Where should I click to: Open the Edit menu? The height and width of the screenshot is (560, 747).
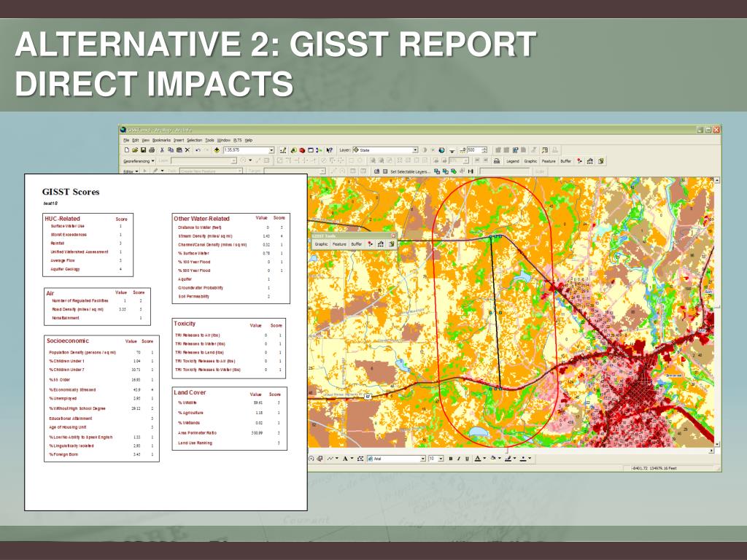pyautogui.click(x=135, y=140)
